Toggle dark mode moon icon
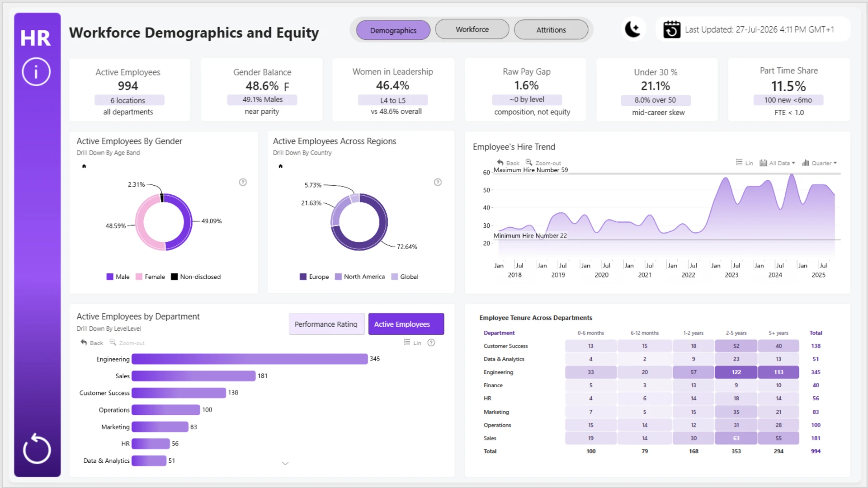The image size is (868, 488). point(632,29)
